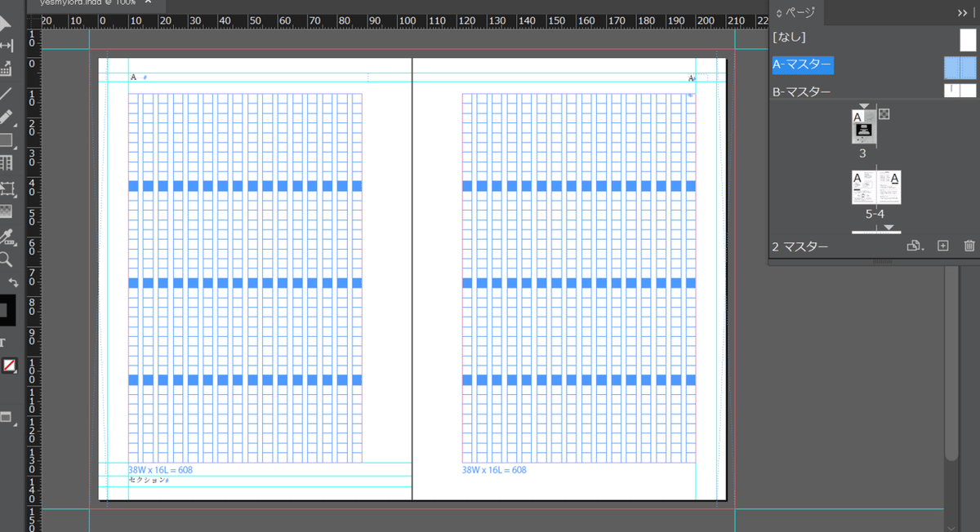The image size is (980, 532).
Task: Create a new page with plus icon
Action: click(942, 246)
